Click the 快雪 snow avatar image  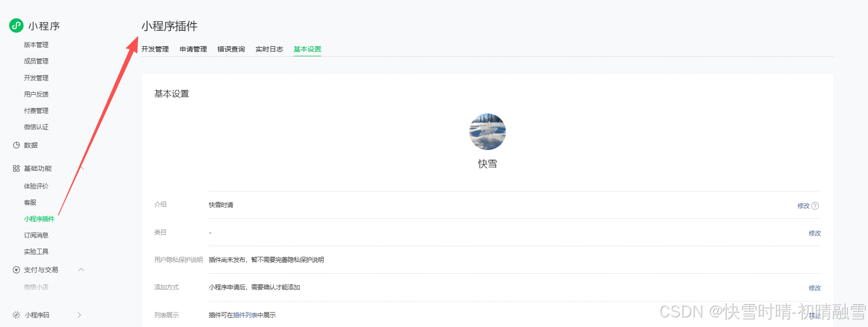(x=488, y=132)
